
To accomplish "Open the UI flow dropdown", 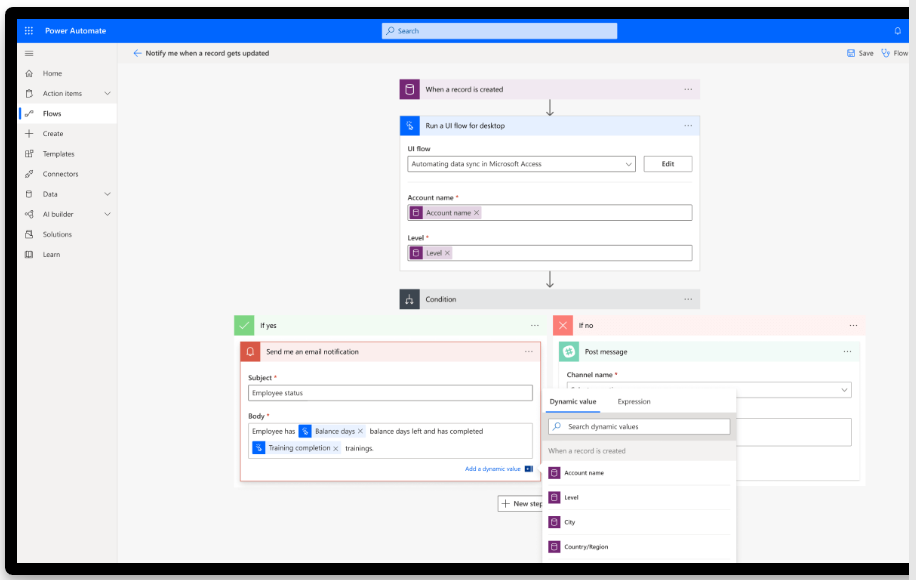I will (x=521, y=164).
